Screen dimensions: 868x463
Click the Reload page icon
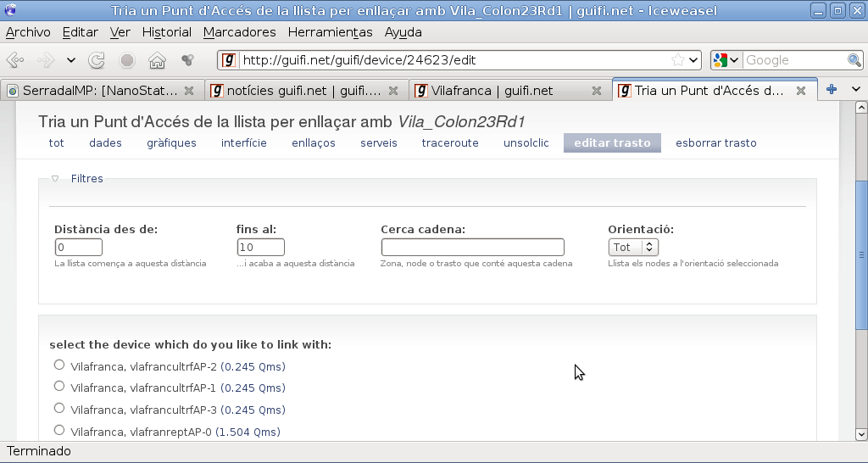(x=97, y=60)
